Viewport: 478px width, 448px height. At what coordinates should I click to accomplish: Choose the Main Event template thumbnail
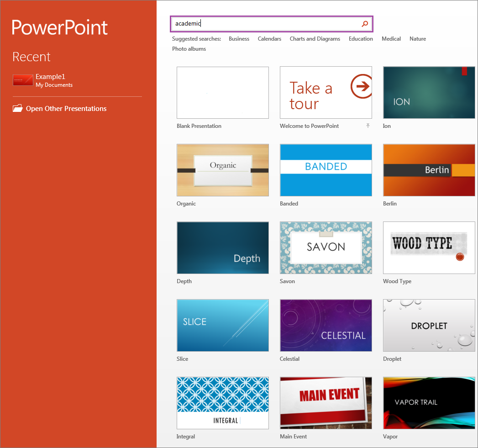click(x=326, y=403)
